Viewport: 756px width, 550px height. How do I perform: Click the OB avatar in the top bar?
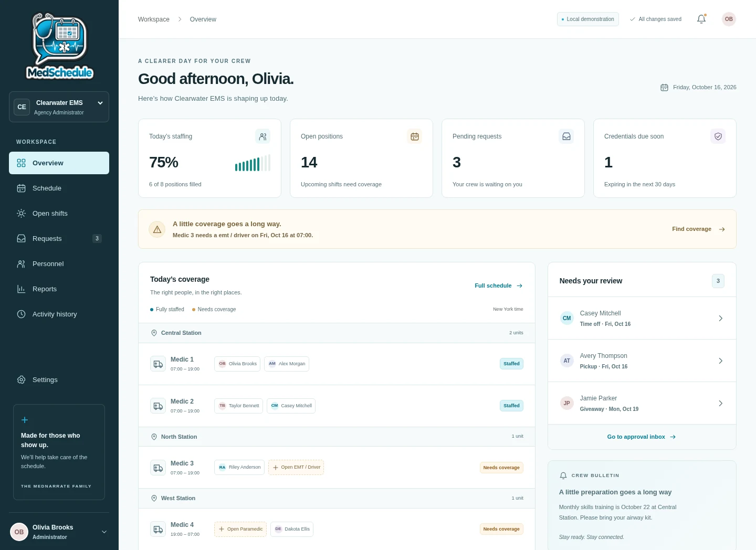[x=729, y=19]
